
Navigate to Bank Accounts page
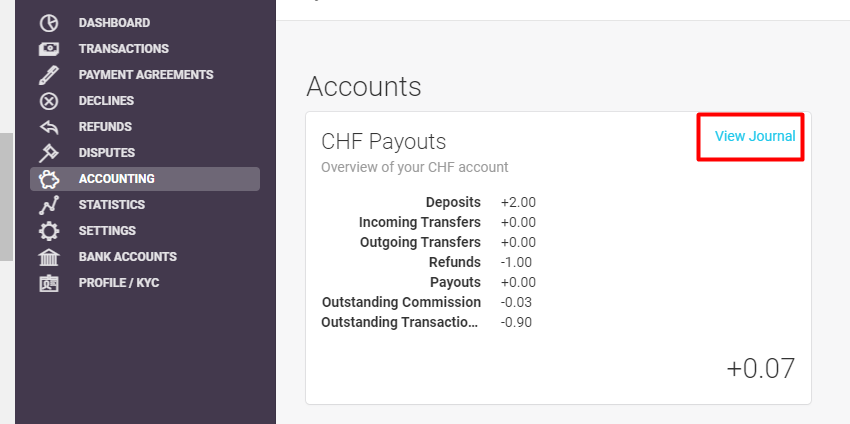(127, 257)
